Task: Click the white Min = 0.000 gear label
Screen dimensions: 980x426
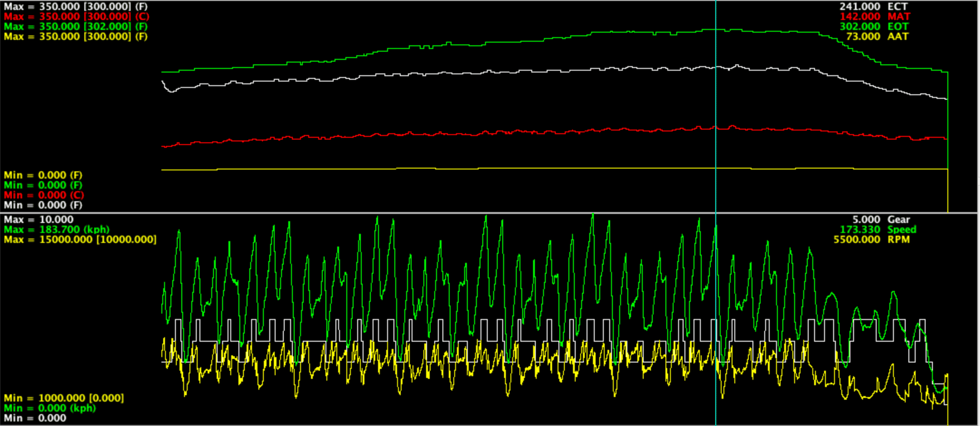Action: [x=35, y=418]
